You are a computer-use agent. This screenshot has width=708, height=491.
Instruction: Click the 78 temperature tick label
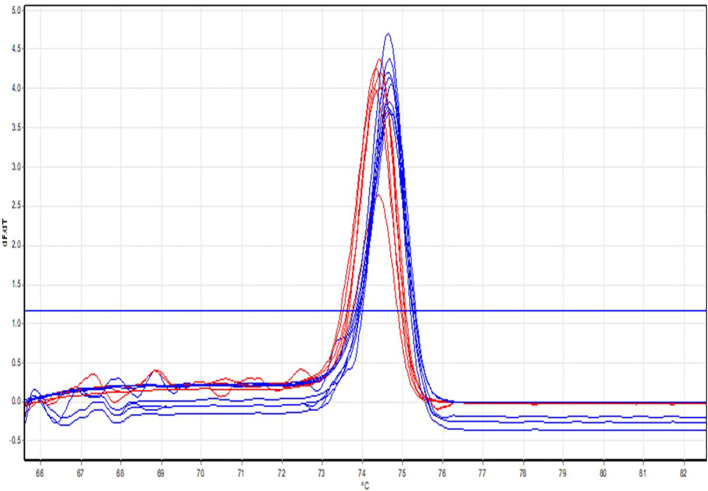coord(523,473)
